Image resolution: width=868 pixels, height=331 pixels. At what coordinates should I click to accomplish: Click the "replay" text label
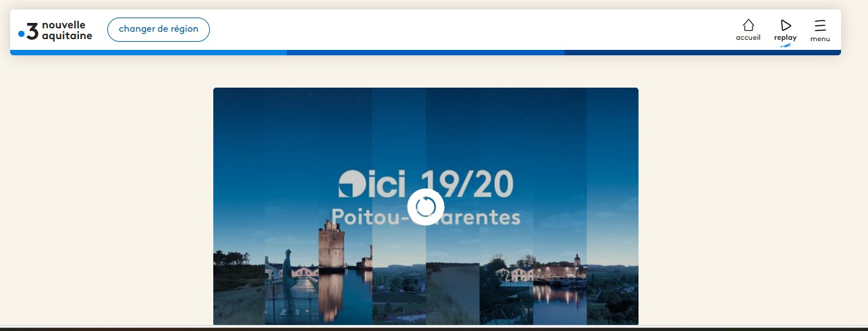click(x=785, y=38)
